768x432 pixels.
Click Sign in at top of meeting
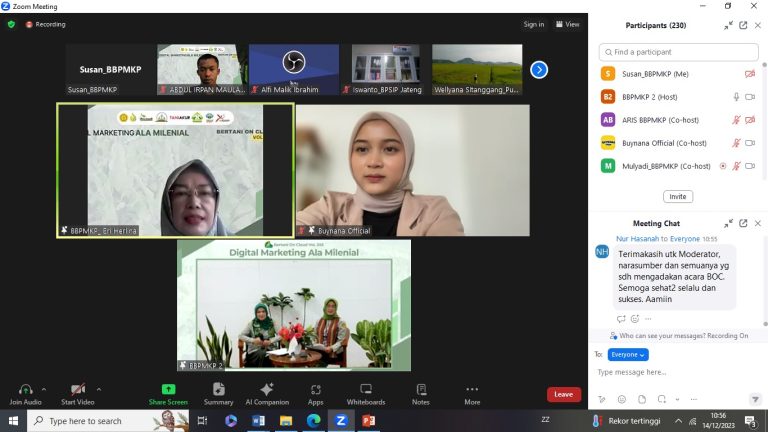click(x=533, y=24)
